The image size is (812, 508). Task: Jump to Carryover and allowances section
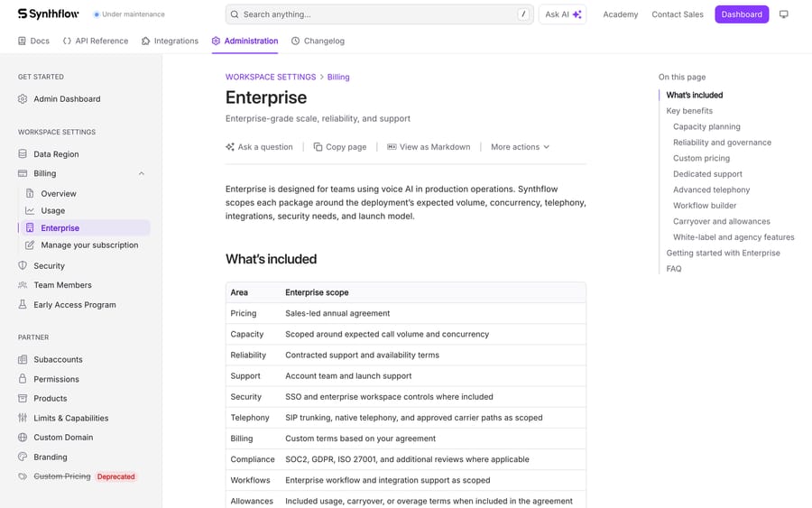[x=722, y=221]
